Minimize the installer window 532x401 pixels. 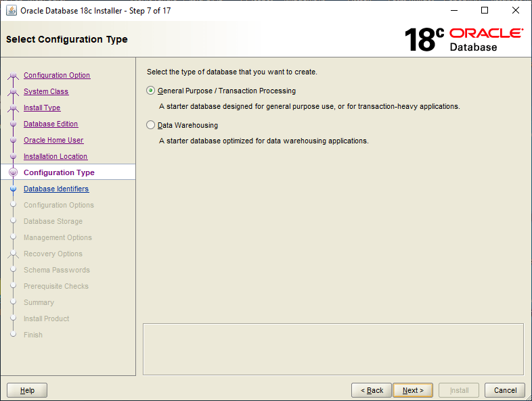[x=454, y=11]
